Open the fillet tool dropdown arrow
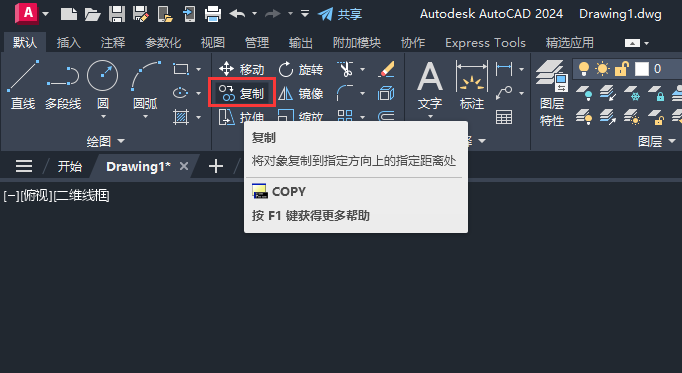The width and height of the screenshot is (682, 373). pos(362,93)
